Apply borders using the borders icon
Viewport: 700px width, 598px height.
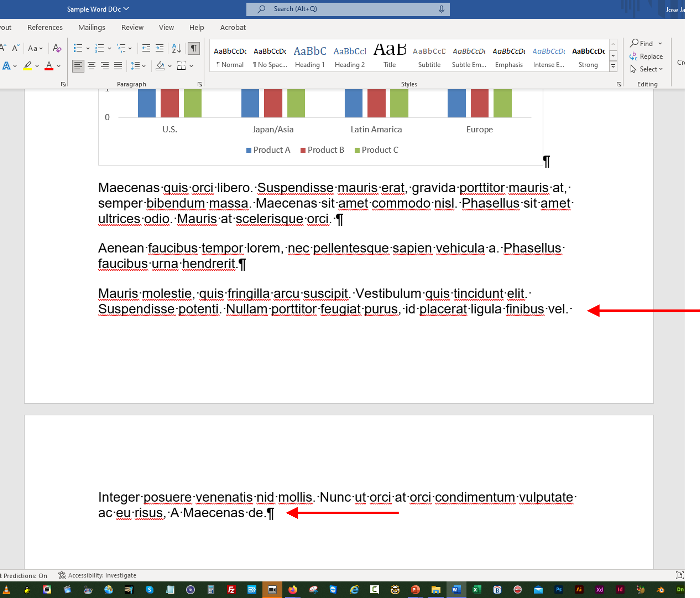[182, 66]
